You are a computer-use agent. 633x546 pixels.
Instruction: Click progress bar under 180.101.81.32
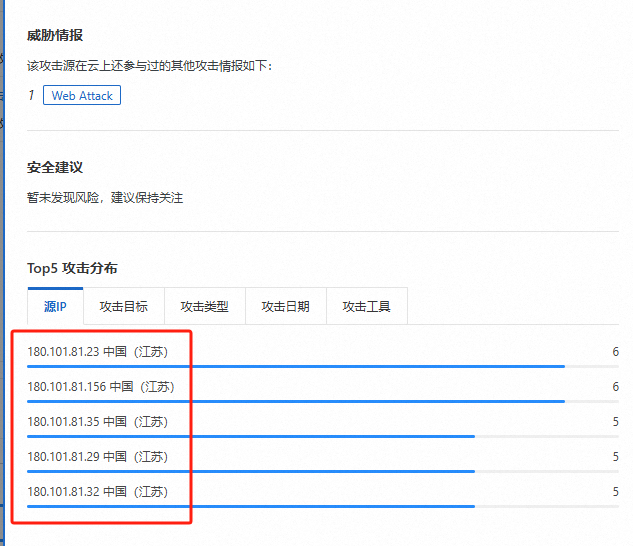coord(323,506)
